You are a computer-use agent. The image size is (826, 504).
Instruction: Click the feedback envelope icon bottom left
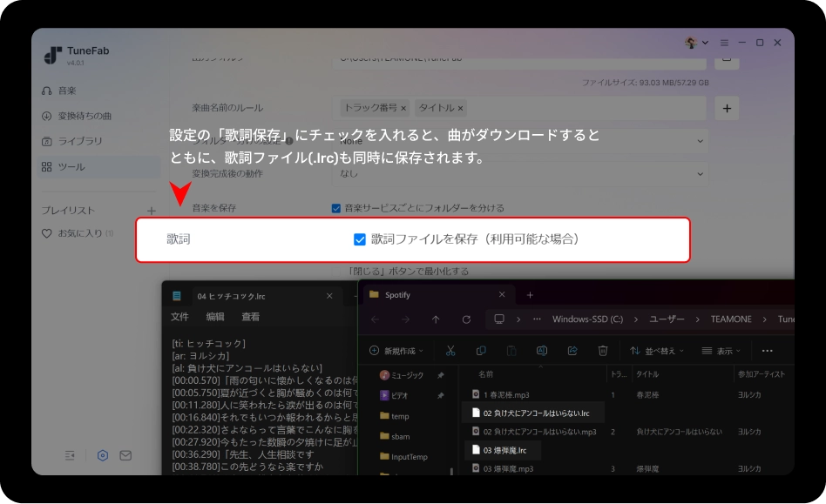[x=125, y=455]
